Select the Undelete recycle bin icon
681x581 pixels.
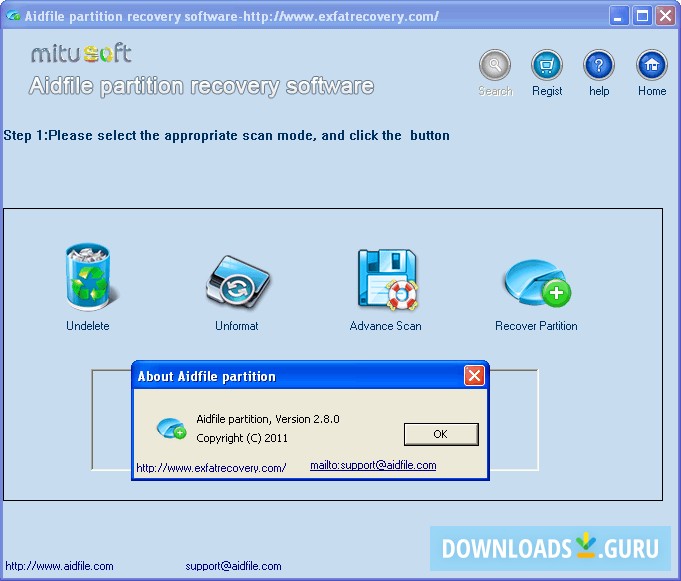click(x=89, y=277)
